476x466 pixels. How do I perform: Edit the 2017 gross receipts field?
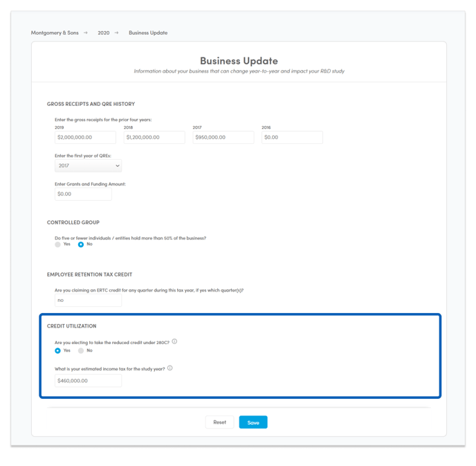(x=223, y=137)
